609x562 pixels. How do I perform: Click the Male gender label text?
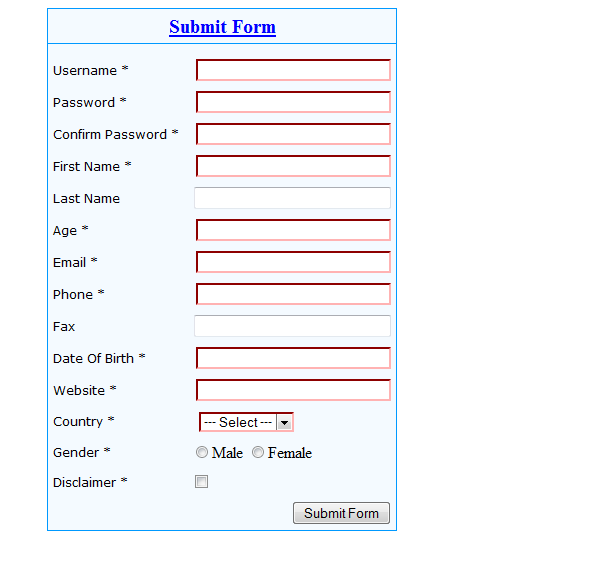227,453
